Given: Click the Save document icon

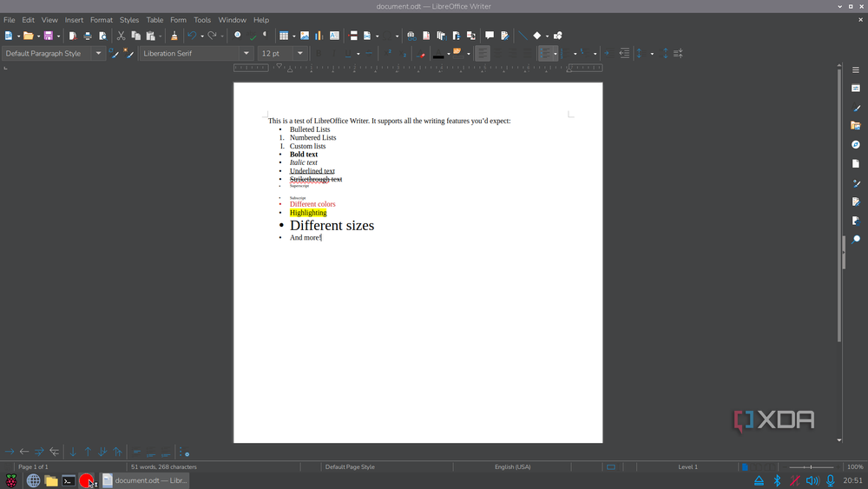Looking at the screenshot, I should (x=48, y=36).
